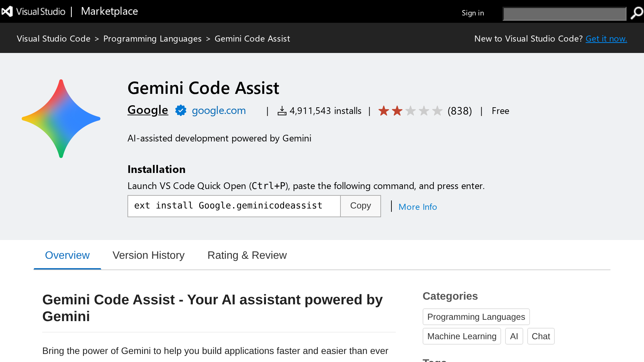Switch to the Overview tab
This screenshot has height=362, width=644.
click(67, 255)
